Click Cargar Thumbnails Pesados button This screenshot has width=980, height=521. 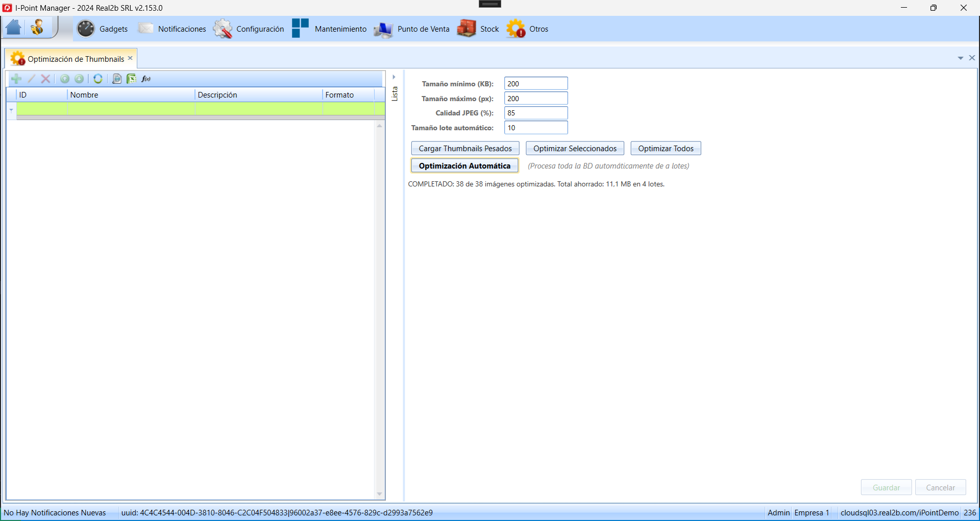[465, 149]
